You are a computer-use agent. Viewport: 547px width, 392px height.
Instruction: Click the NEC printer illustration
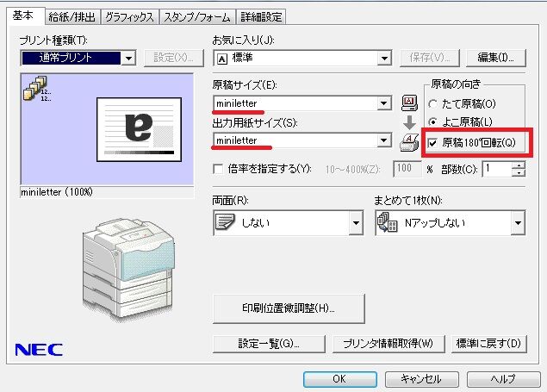click(128, 268)
